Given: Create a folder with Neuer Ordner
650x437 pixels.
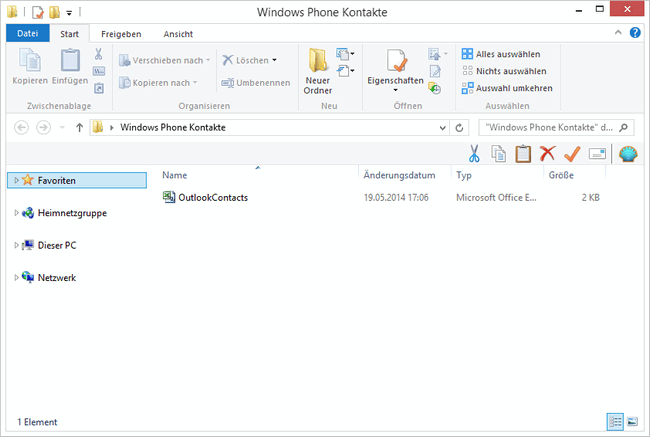Looking at the screenshot, I should coord(318,71).
